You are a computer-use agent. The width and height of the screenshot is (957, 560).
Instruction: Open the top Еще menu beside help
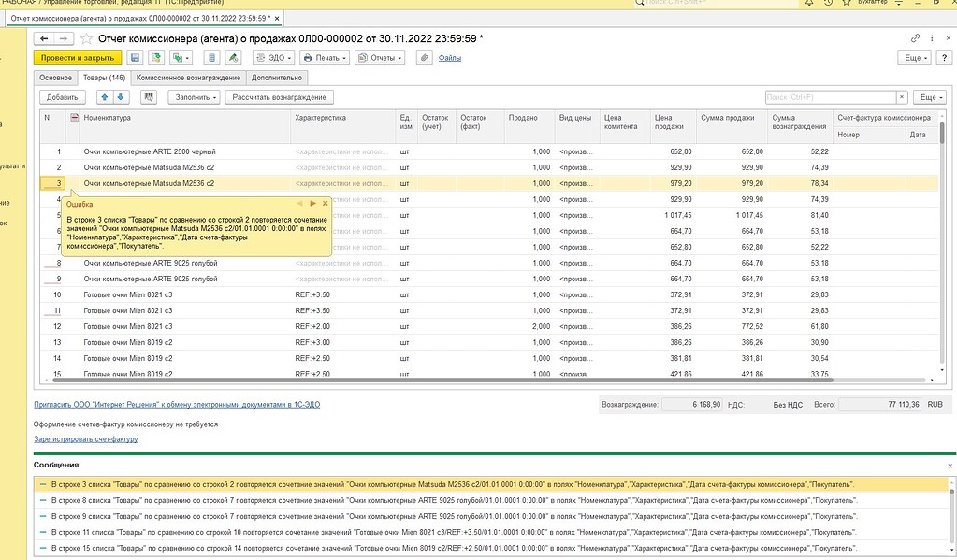(x=916, y=58)
